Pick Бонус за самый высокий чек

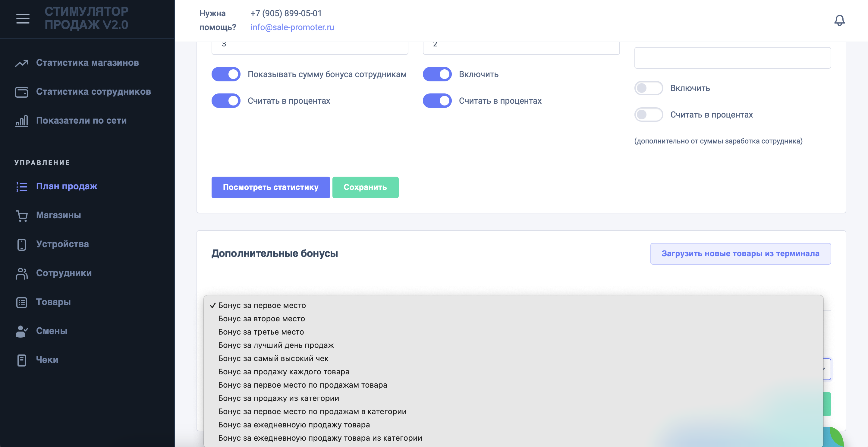pyautogui.click(x=513, y=358)
